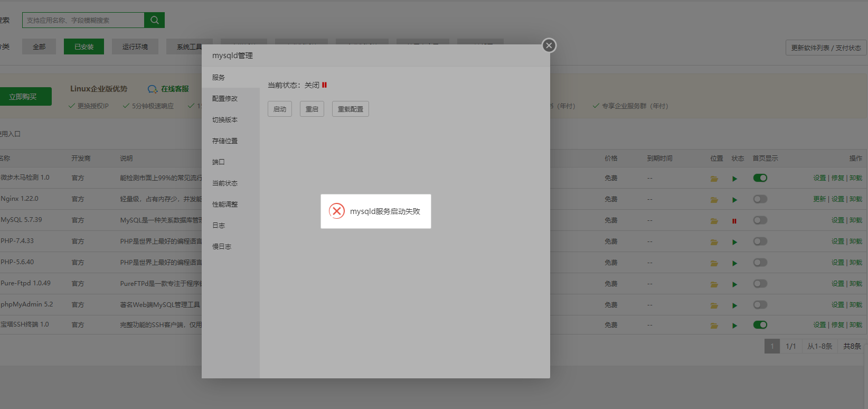Screen dimensions: 868x409
Task: Open folder location for MySQL 5.7.39
Action: tap(714, 221)
